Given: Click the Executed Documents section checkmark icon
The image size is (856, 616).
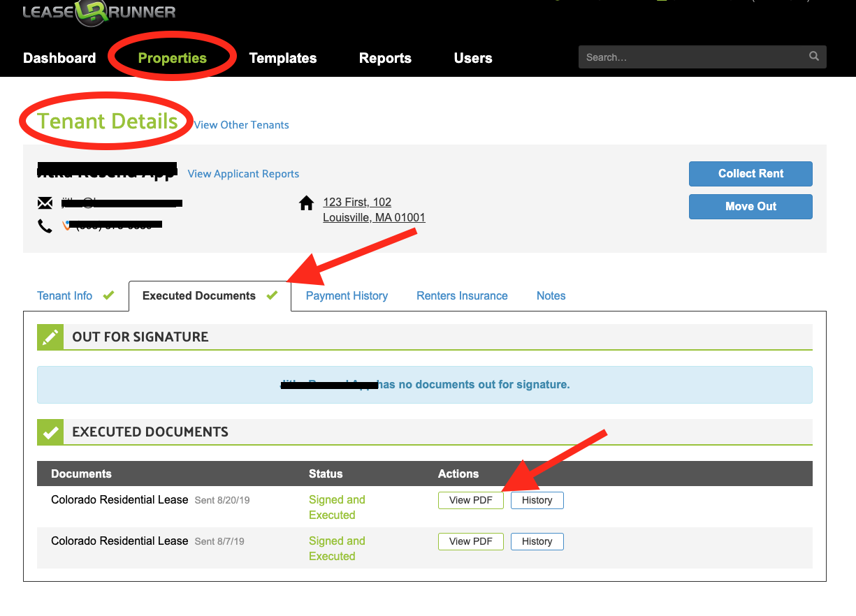Looking at the screenshot, I should click(50, 432).
